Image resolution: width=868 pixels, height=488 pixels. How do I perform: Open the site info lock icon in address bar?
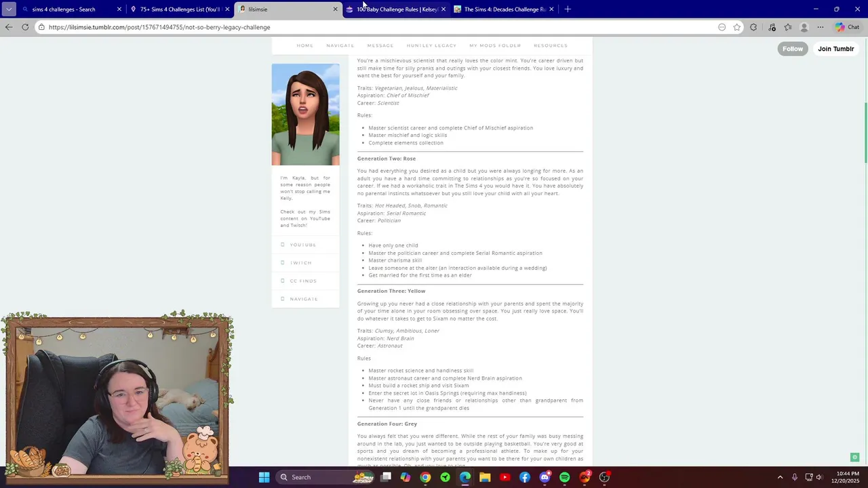coord(41,27)
